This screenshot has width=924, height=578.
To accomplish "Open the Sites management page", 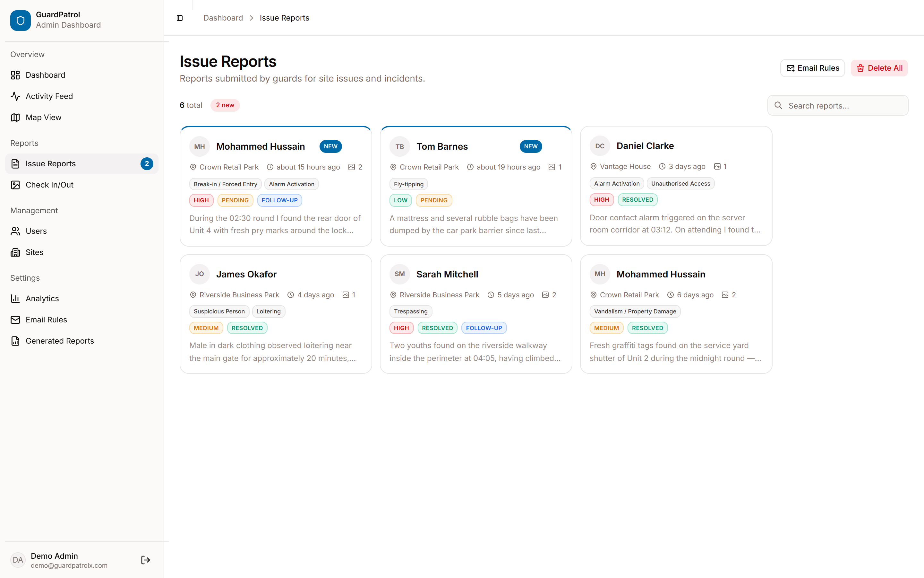I will click(82, 252).
